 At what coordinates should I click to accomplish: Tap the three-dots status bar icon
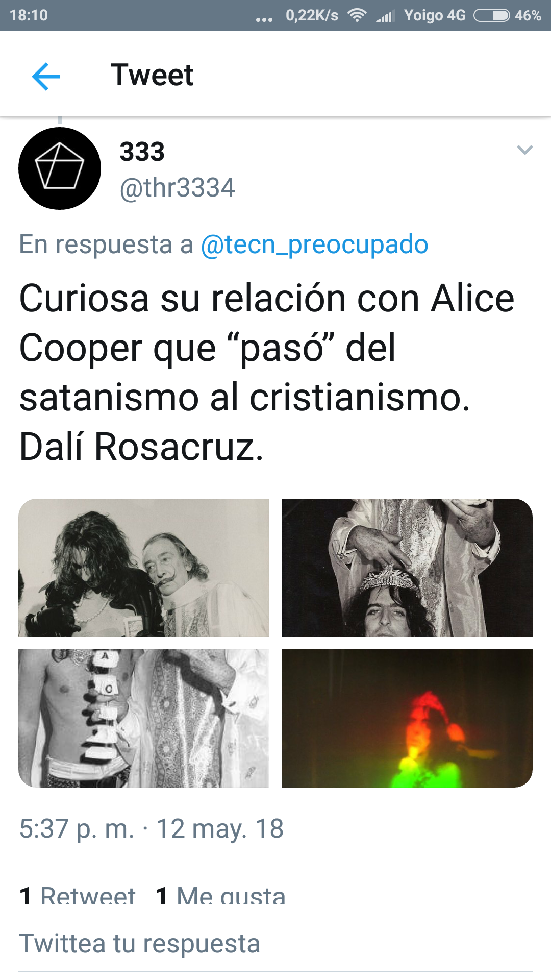pyautogui.click(x=264, y=19)
